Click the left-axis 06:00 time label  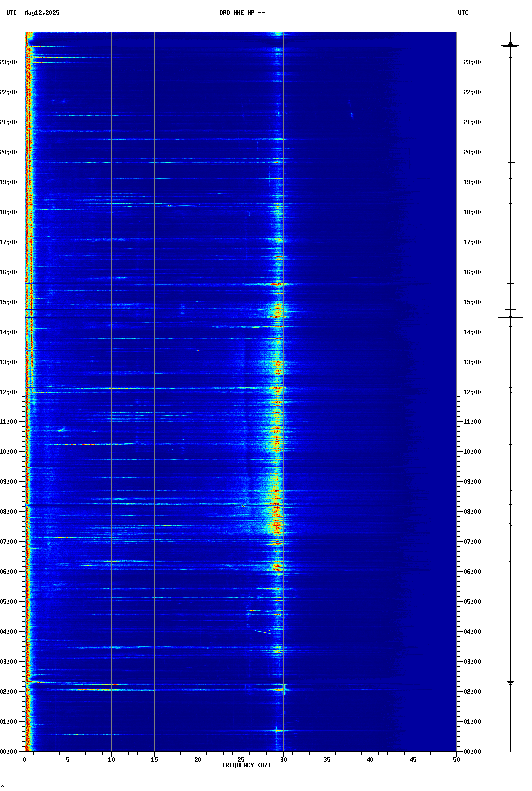[8, 572]
